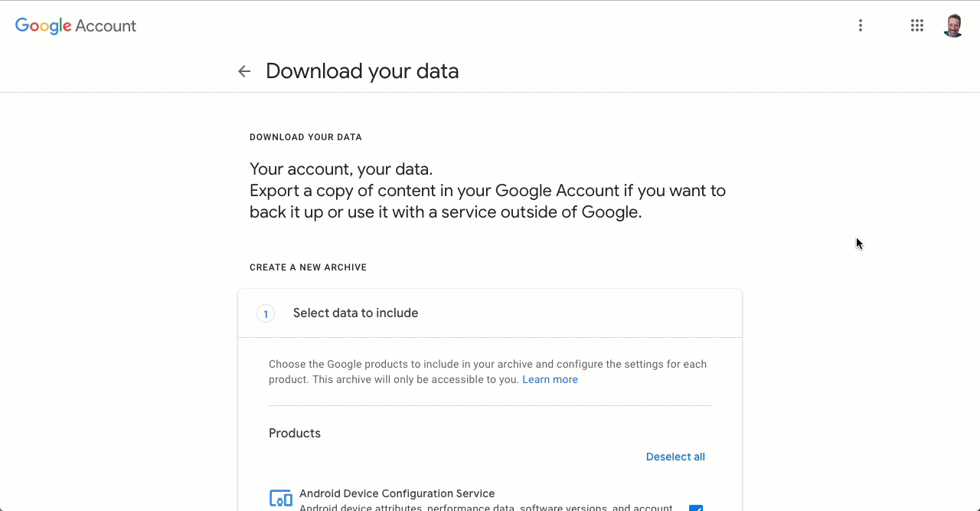
Task: Click the Google Account logo
Action: 76,25
